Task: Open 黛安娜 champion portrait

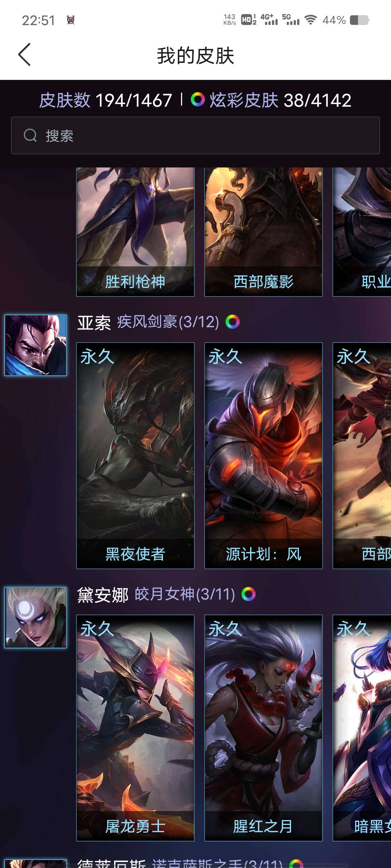Action: pos(35,617)
